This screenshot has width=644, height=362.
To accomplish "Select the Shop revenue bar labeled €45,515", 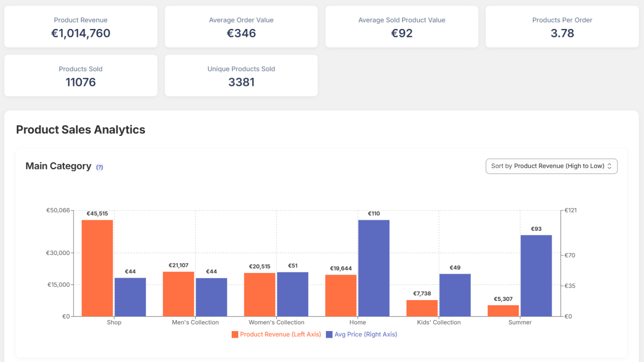I will pos(97,268).
